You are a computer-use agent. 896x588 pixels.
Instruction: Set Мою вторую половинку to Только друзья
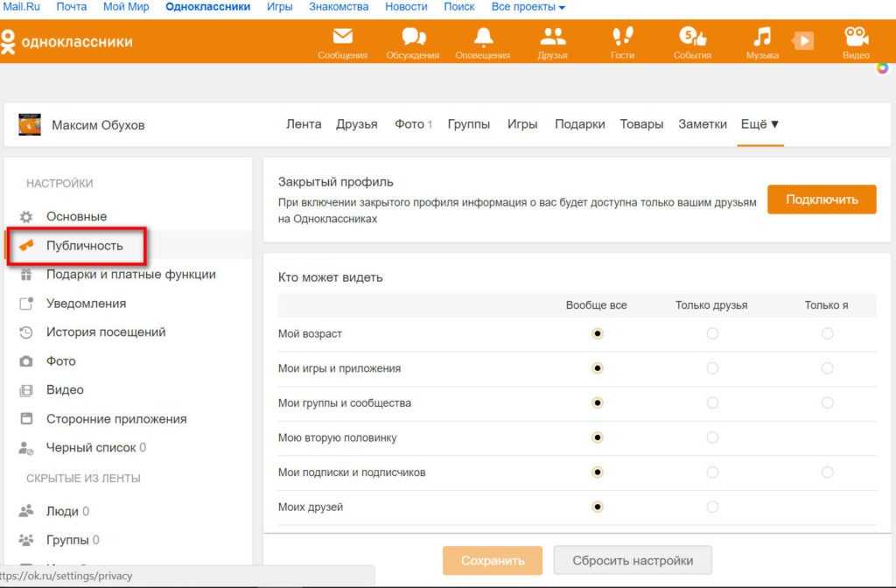712,437
